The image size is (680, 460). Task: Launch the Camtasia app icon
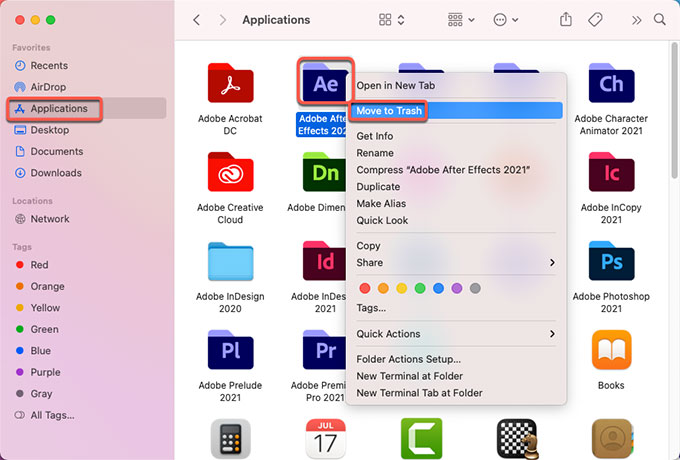pos(421,438)
